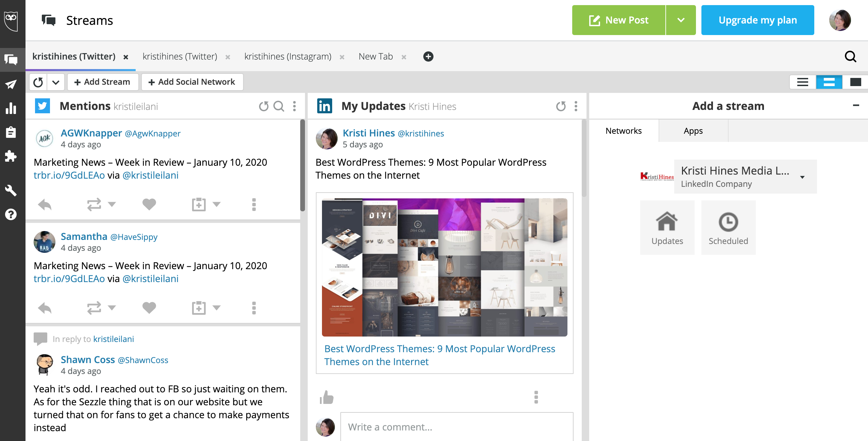Refresh the My Updates LinkedIn stream
Screen dimensions: 868x441
point(561,107)
